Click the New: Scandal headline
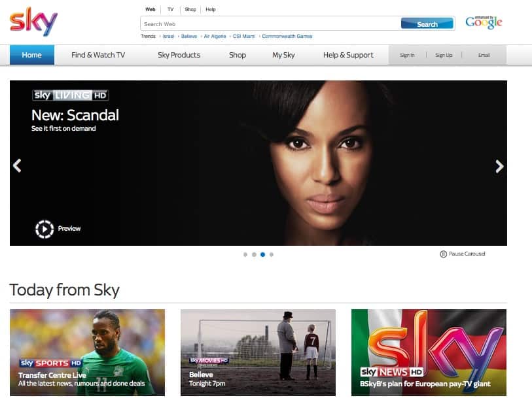This screenshot has height=402, width=532. click(75, 115)
